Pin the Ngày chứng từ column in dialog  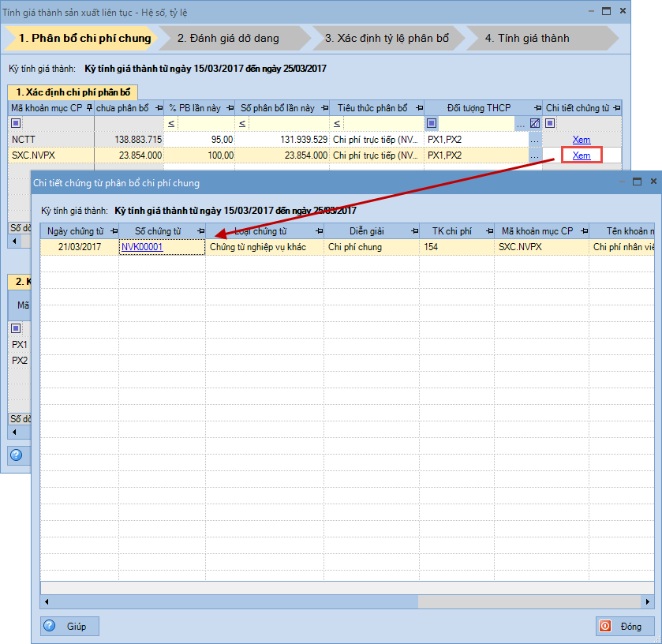[114, 231]
